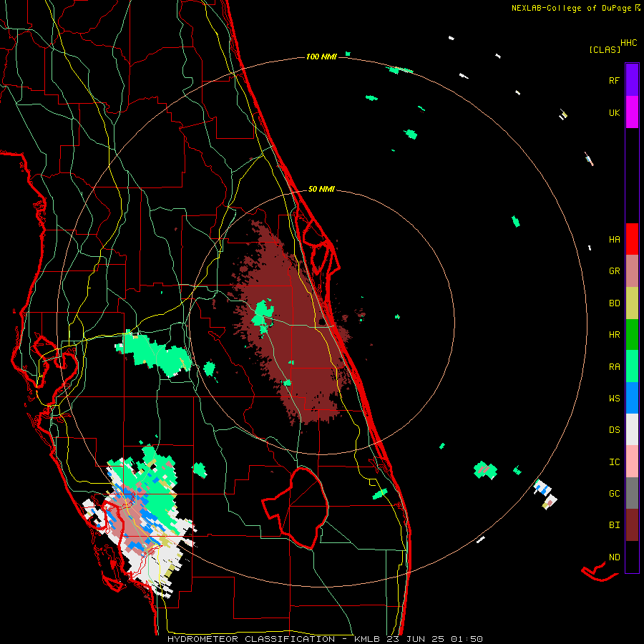Pick the light green RA legend swatch
644x644 pixels.
click(632, 366)
